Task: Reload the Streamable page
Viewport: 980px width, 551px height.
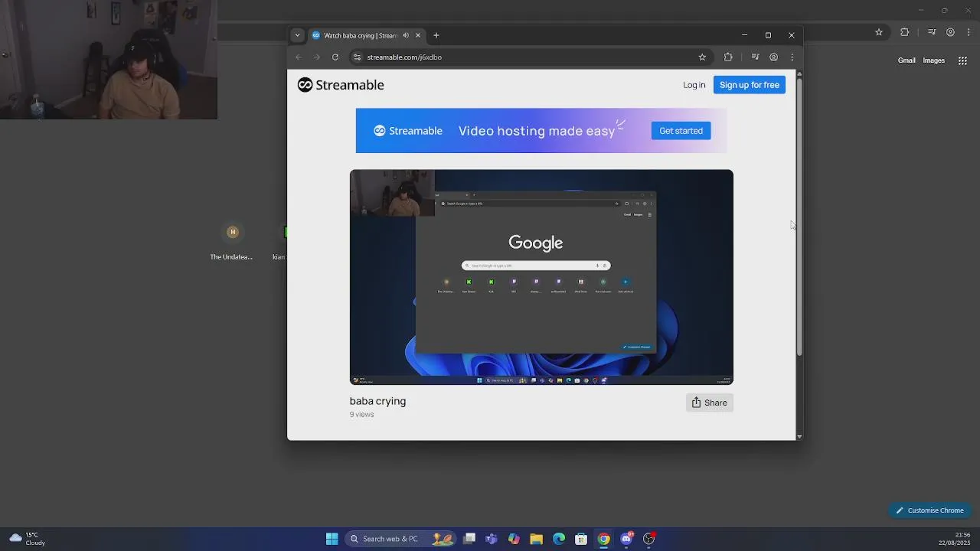Action: pos(335,57)
